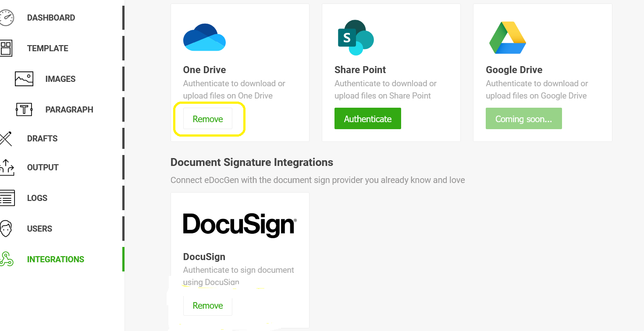Click the Share Point card title
Screen dimensions: 644x331
click(360, 70)
